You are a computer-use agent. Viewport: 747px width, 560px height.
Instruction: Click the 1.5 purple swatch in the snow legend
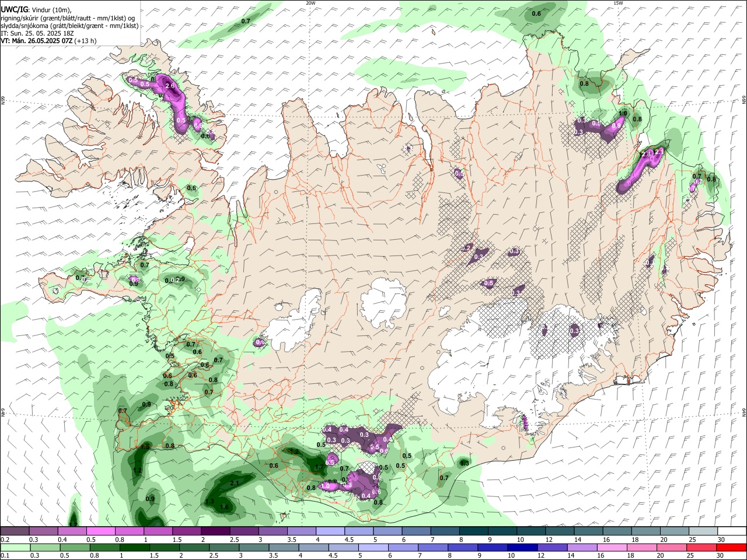pyautogui.click(x=186, y=531)
